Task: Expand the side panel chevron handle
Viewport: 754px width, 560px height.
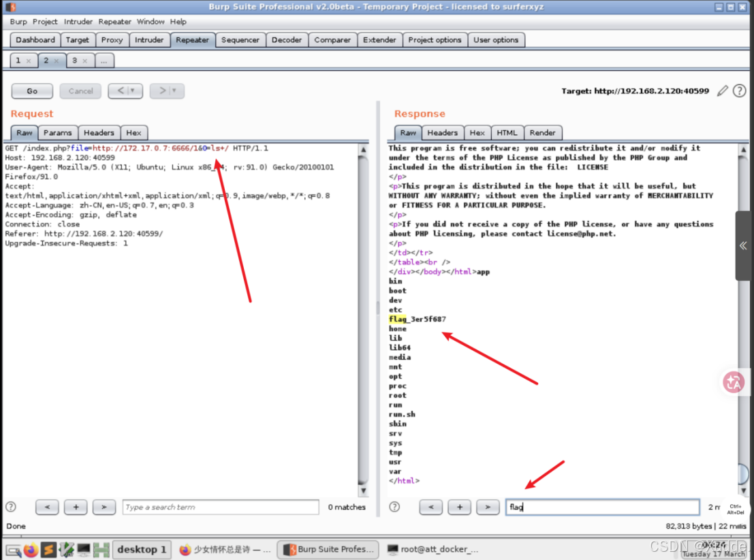Action: (x=743, y=245)
